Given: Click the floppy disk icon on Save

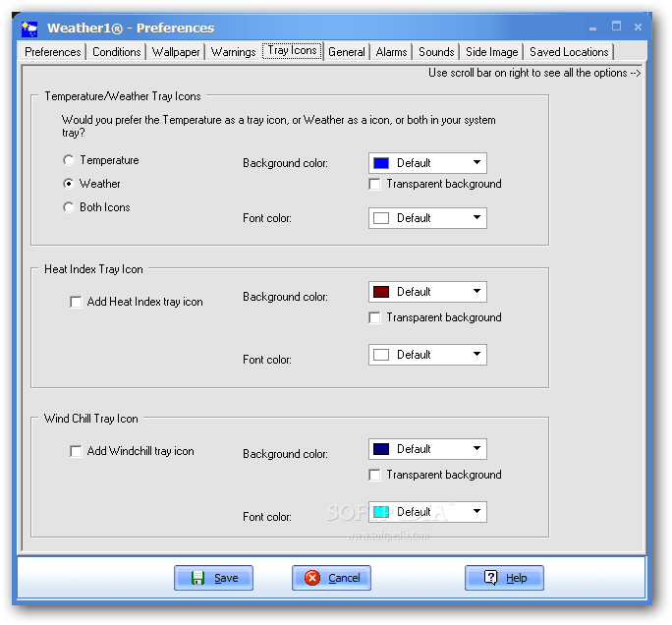Looking at the screenshot, I should coord(197,578).
